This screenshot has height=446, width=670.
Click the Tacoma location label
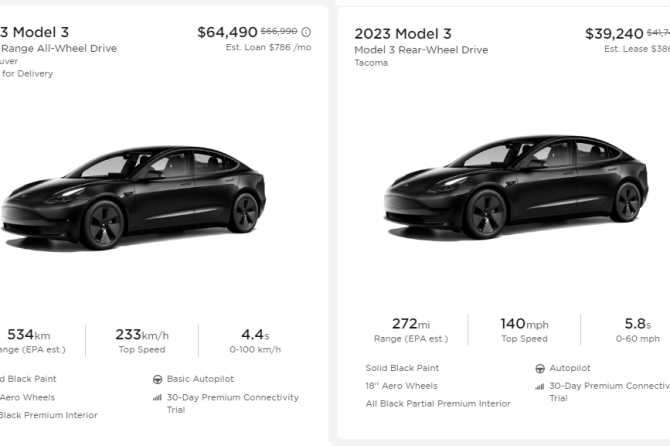[x=371, y=63]
